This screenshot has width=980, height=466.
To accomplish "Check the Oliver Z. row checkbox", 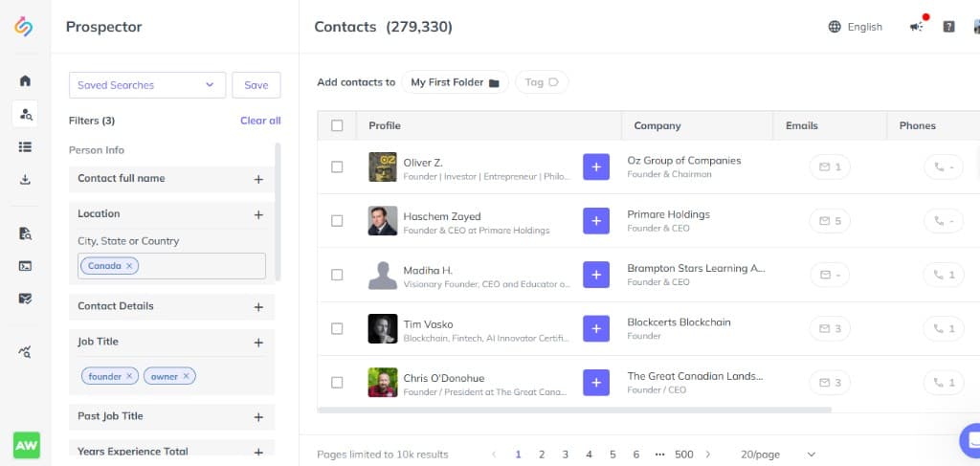I will 337,166.
